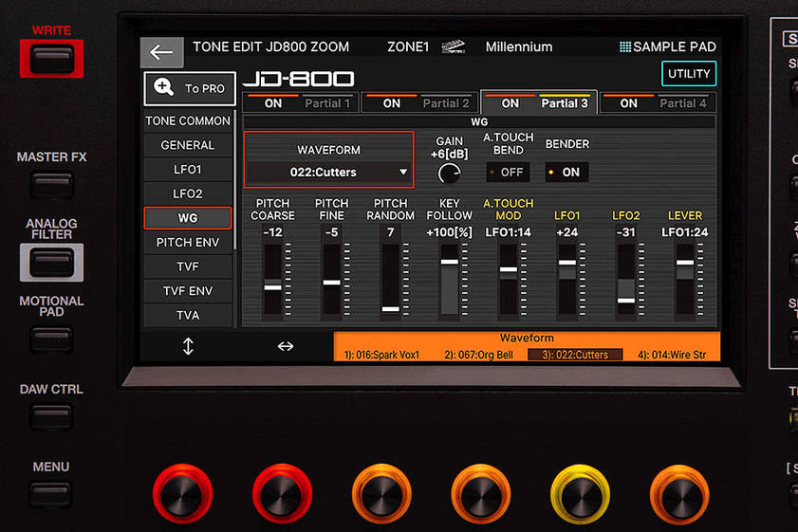Open the WAVEFORM 022:Cutters dropdown

(x=328, y=173)
